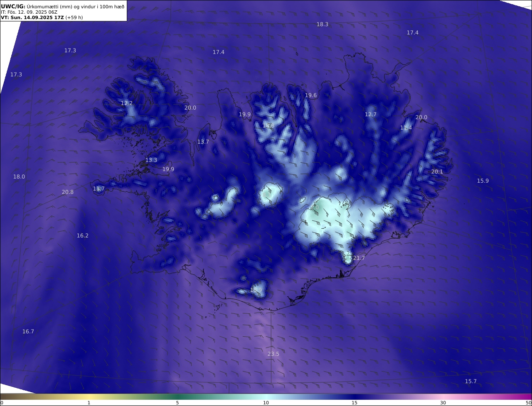Select the 15.7 value label
This screenshot has height=406, width=532.
(x=470, y=382)
